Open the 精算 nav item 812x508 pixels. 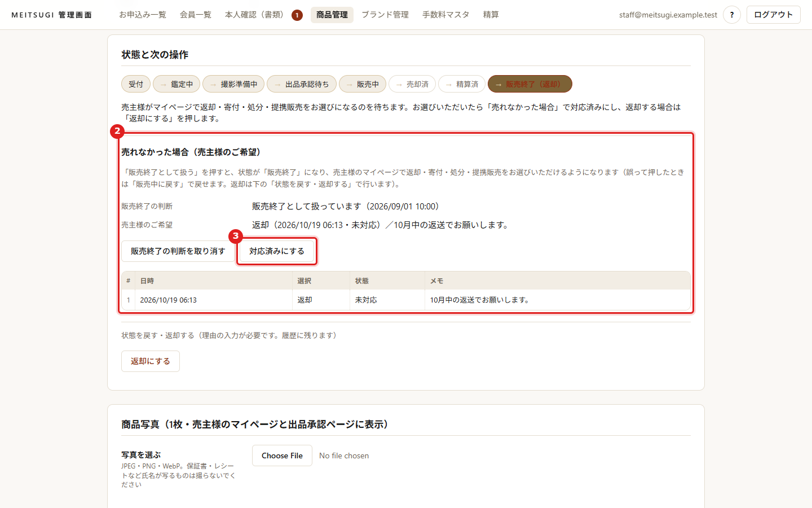[x=491, y=15]
